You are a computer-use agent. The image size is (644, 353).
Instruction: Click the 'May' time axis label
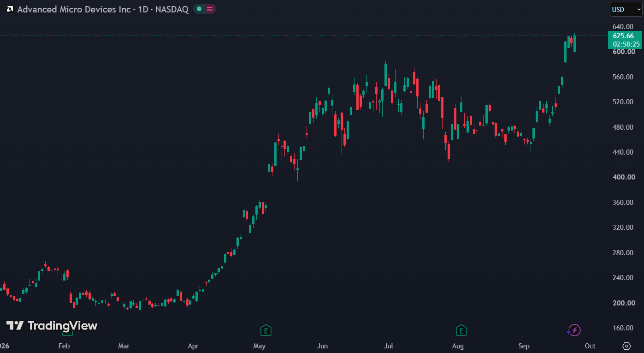[260, 346]
